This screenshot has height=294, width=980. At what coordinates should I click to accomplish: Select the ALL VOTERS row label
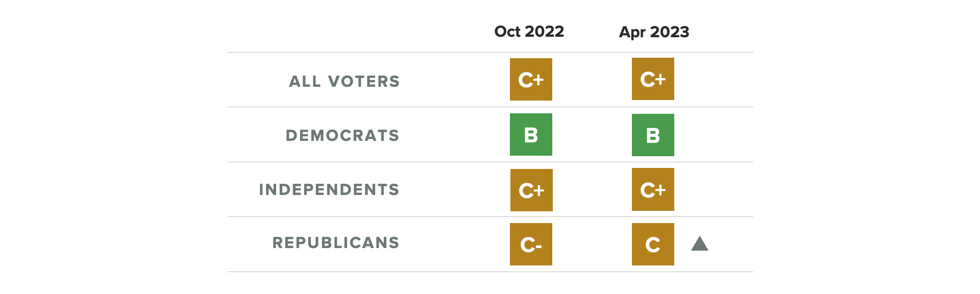345,81
